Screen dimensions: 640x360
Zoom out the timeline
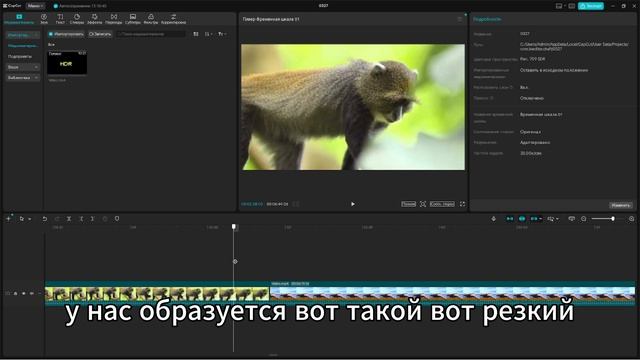point(584,219)
